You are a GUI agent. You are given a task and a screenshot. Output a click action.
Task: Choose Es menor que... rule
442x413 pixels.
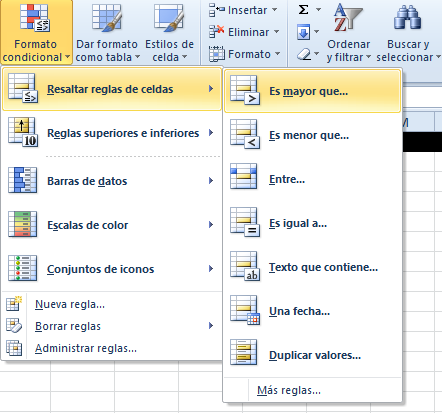tap(312, 135)
